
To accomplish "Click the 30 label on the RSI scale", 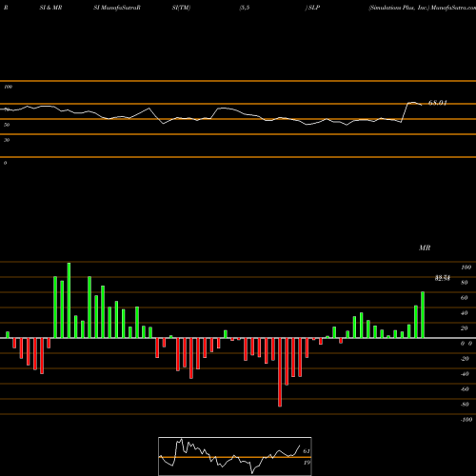I will (7, 140).
